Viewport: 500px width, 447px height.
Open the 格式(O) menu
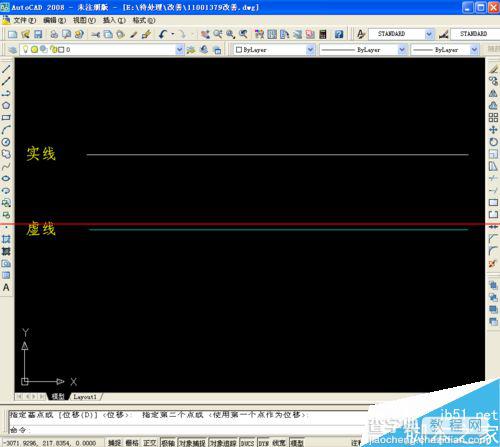tap(144, 21)
